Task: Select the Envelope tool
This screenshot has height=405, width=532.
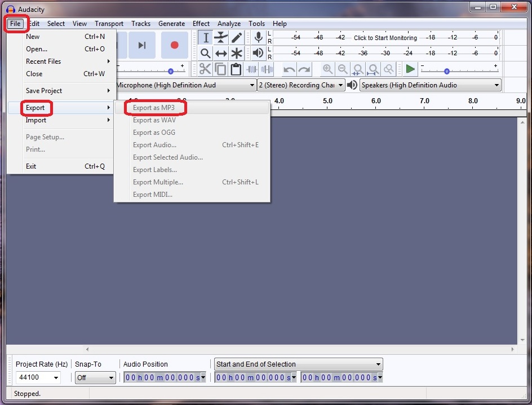Action: click(221, 38)
